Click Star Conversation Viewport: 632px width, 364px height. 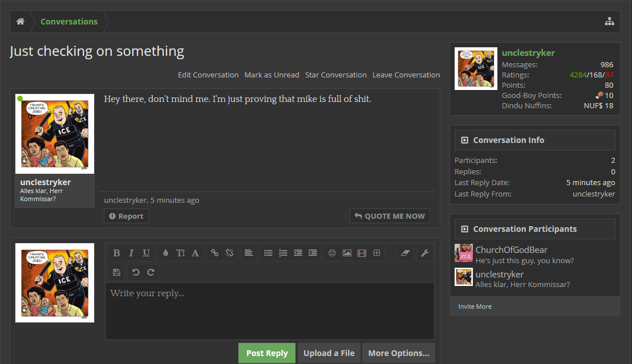tap(336, 75)
